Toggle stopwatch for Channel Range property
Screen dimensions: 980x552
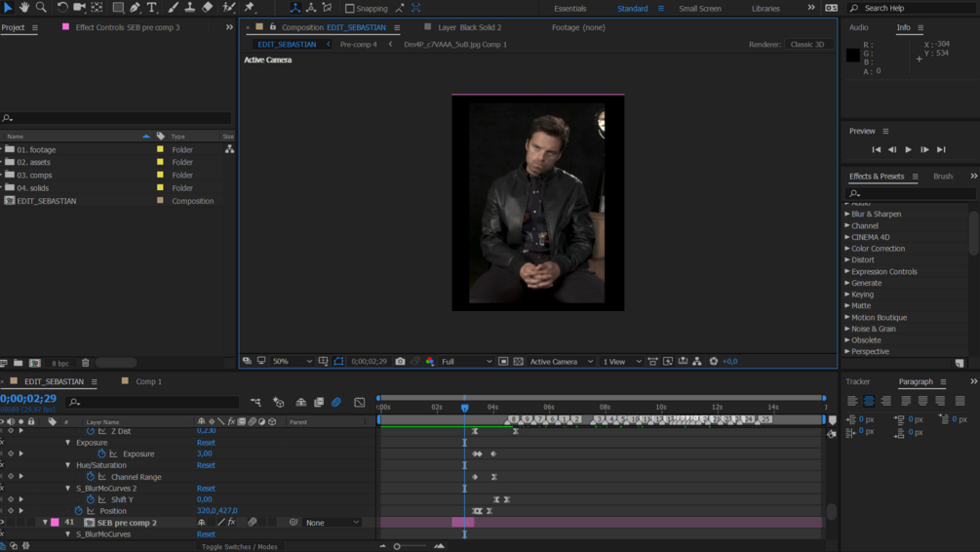coord(91,476)
